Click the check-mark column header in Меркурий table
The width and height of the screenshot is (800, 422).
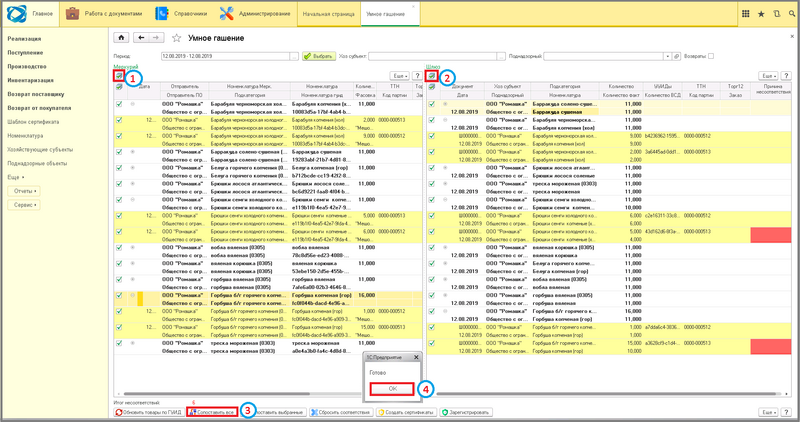119,87
